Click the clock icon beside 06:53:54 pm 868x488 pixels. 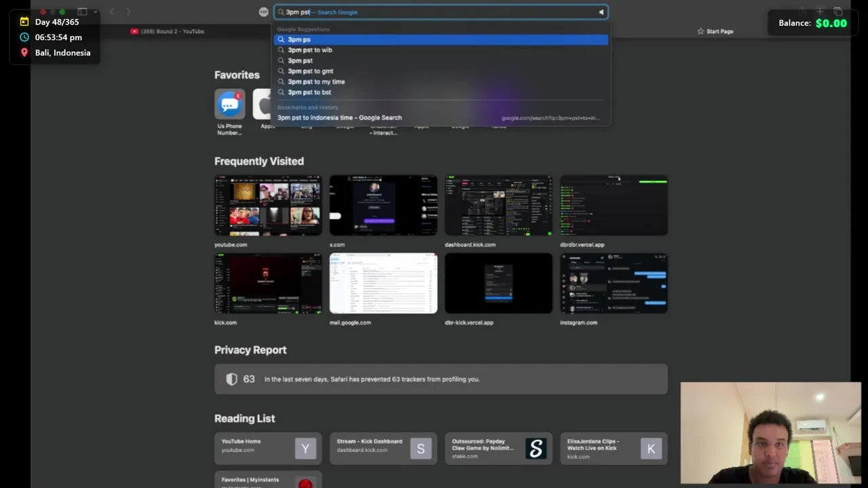click(24, 37)
